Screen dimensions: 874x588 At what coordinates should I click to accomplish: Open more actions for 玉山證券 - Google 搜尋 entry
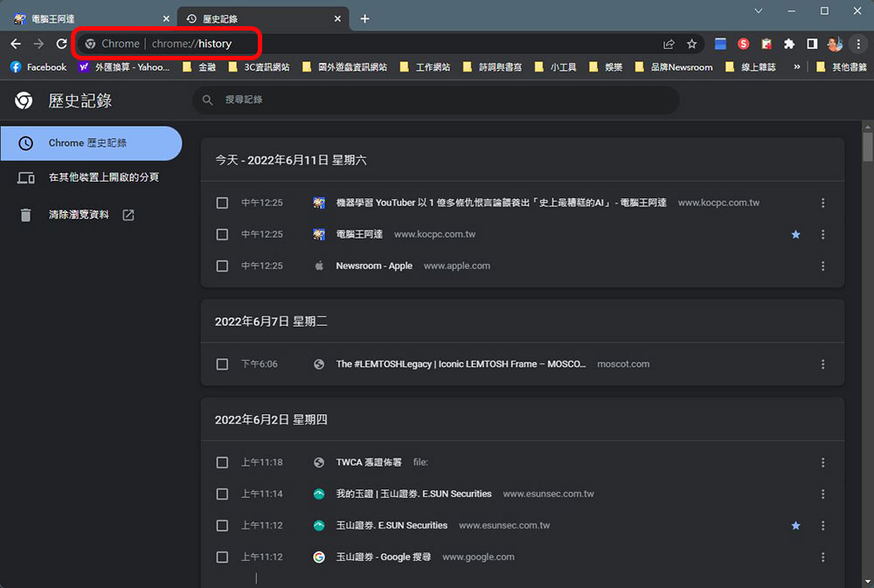pos(822,557)
